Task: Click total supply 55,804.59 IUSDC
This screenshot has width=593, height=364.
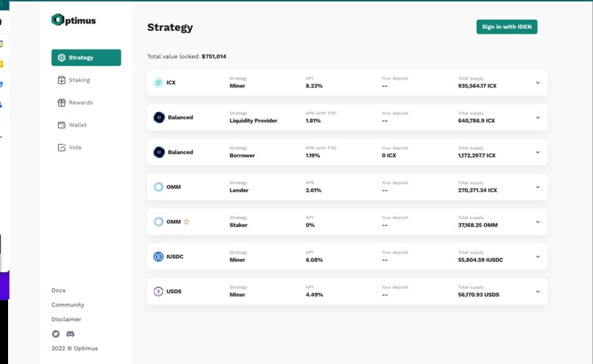Action: point(480,260)
